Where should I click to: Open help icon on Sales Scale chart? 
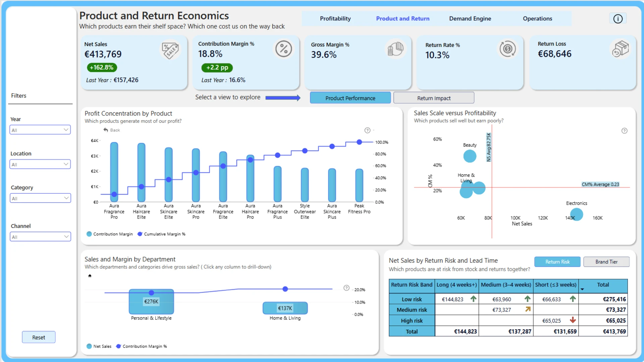pos(624,131)
